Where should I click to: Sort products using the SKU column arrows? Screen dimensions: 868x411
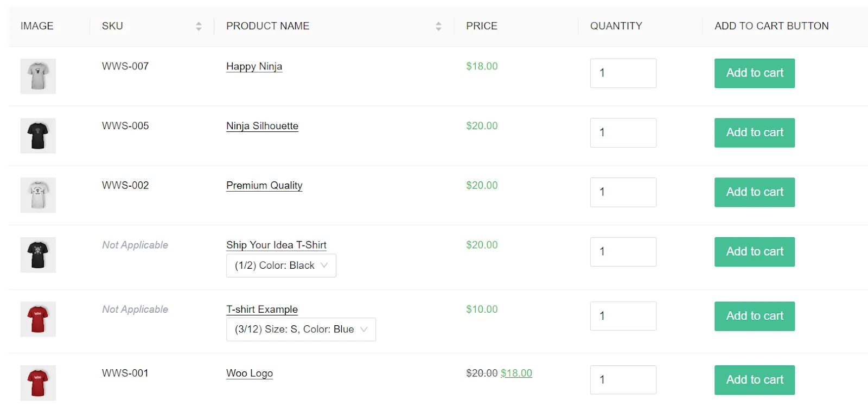pyautogui.click(x=199, y=26)
